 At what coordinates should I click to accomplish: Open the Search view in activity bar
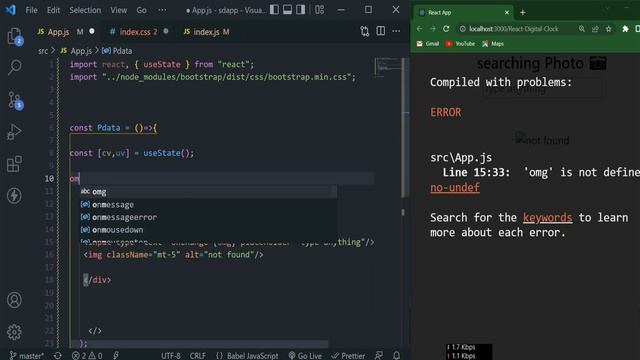15,68
